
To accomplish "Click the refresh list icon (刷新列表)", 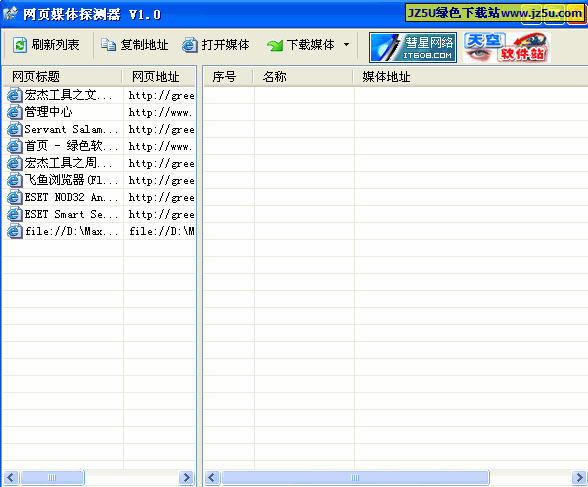I will (20, 45).
